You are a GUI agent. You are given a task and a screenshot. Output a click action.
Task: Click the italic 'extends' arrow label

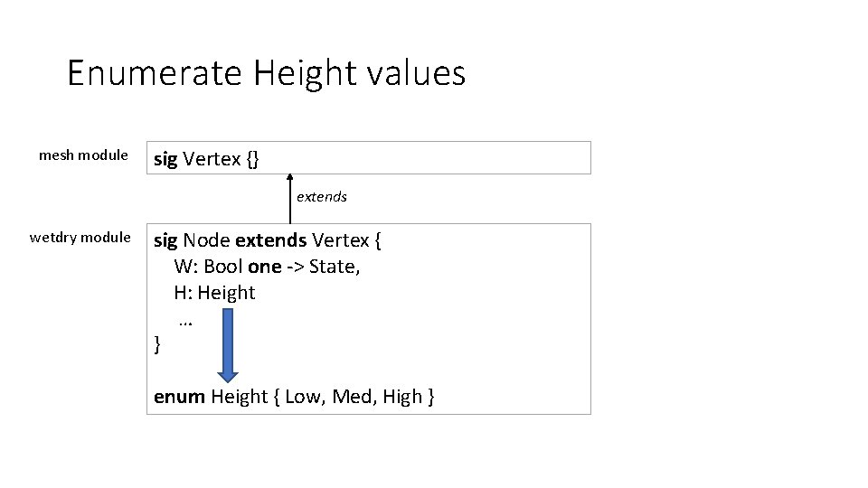[x=322, y=197]
